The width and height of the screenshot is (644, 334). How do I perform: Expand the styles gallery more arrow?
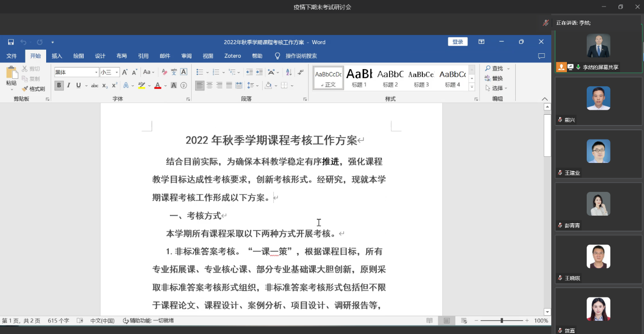(472, 87)
